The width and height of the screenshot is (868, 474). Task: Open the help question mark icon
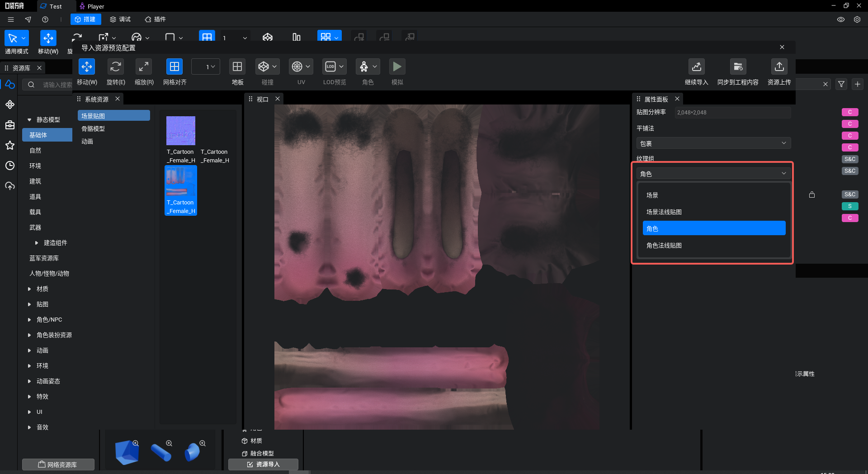(45, 19)
